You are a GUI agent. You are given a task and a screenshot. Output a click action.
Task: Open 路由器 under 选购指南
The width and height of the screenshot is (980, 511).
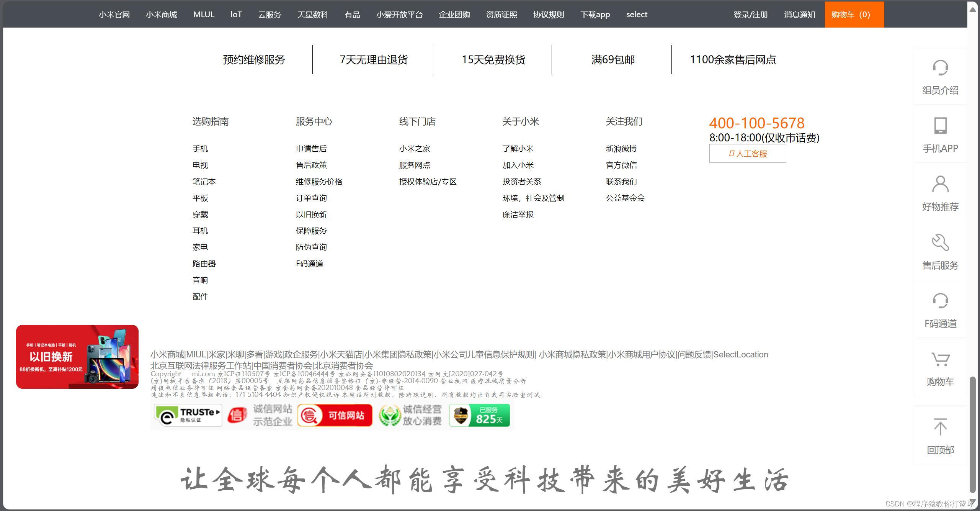[x=204, y=264]
